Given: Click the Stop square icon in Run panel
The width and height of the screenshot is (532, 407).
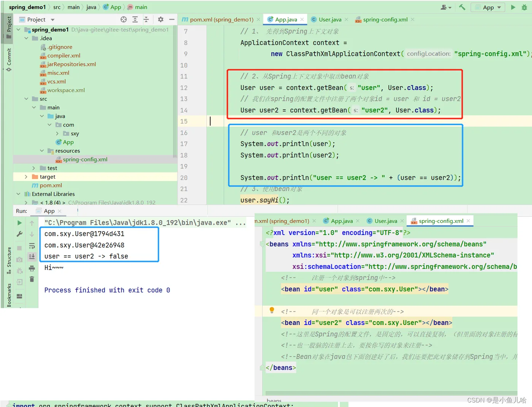Looking at the screenshot, I should coord(19,248).
